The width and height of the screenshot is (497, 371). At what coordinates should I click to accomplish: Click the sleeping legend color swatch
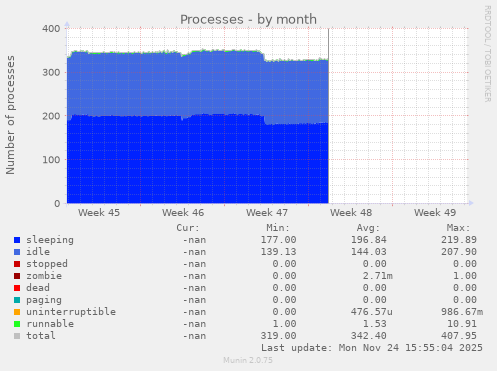pyautogui.click(x=17, y=240)
